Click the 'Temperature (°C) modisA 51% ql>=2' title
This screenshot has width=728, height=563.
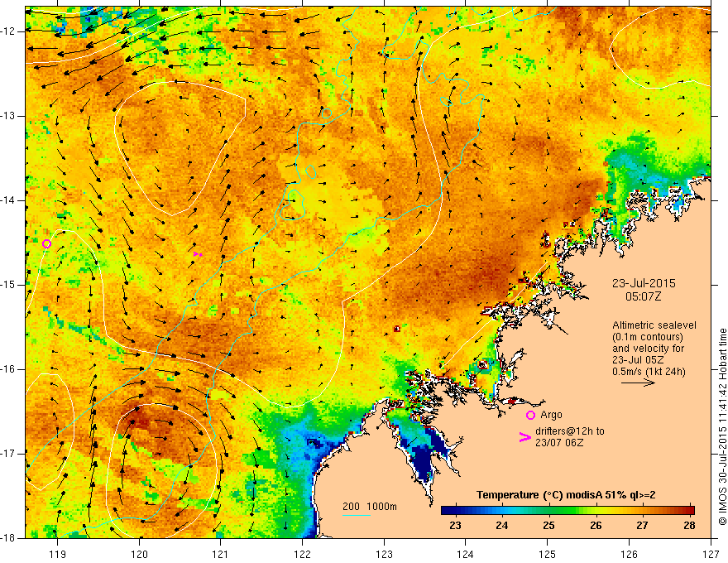(566, 495)
